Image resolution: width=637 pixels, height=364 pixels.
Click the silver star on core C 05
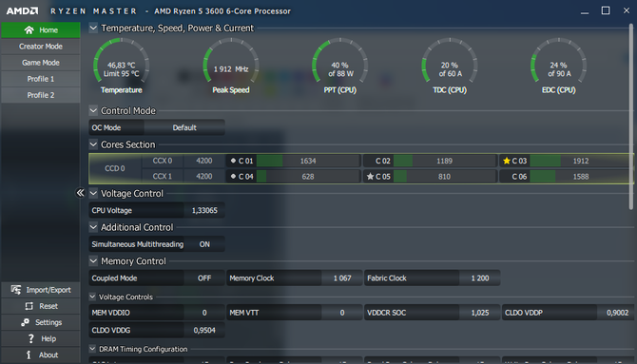pyautogui.click(x=370, y=177)
